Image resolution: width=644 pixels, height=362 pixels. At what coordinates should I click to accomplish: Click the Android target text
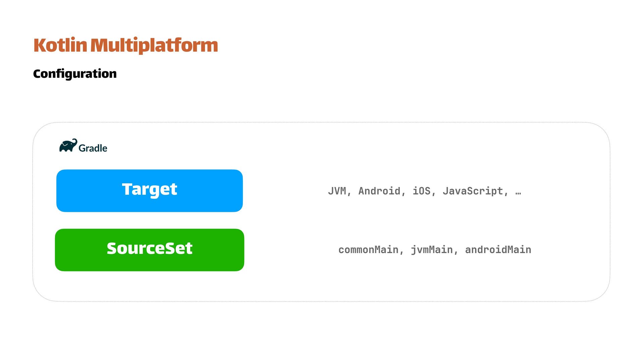[379, 191]
